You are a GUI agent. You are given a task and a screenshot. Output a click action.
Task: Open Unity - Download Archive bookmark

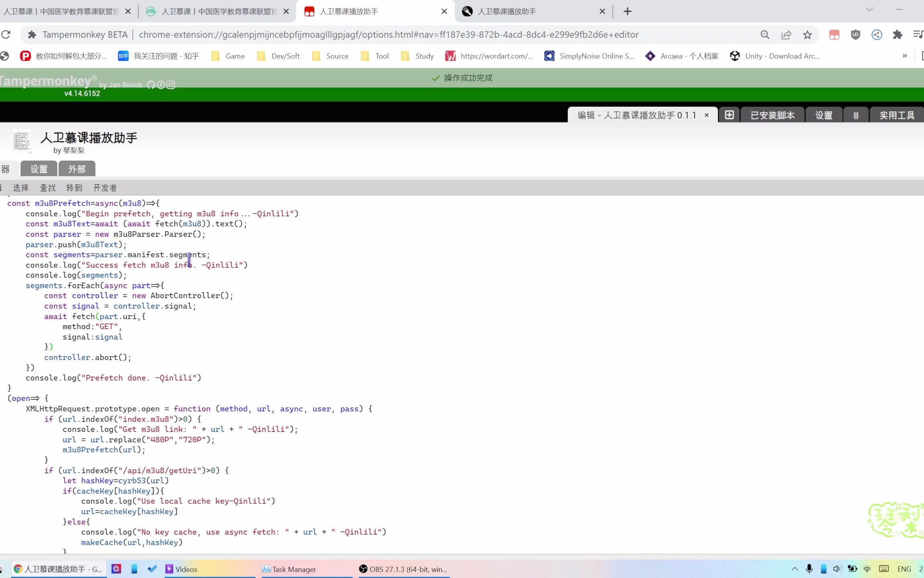(x=775, y=56)
